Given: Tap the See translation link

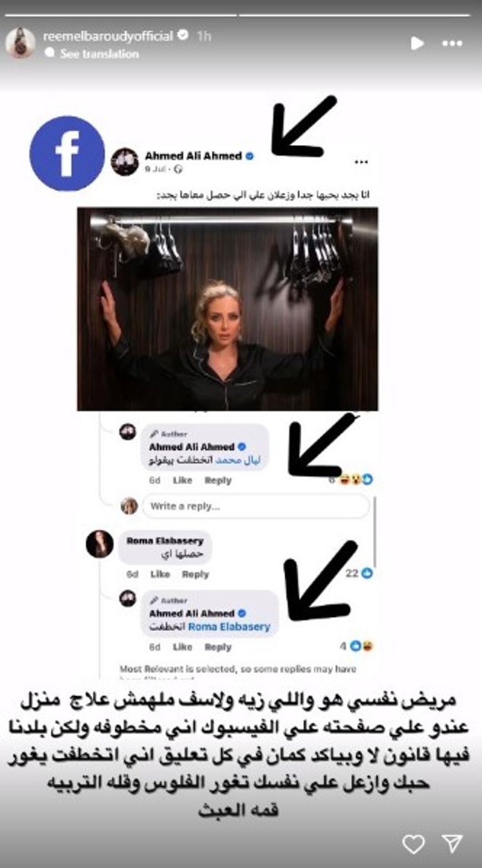Looking at the screenshot, I should 99,54.
